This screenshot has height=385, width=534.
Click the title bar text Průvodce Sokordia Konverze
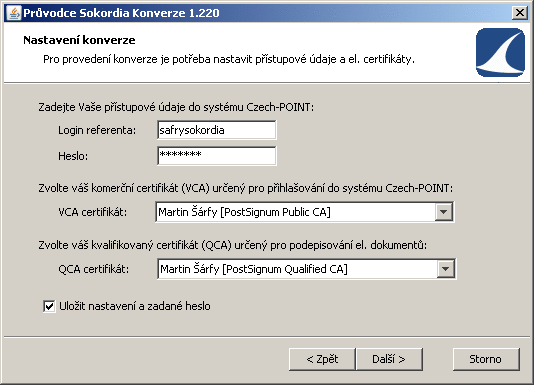point(121,13)
